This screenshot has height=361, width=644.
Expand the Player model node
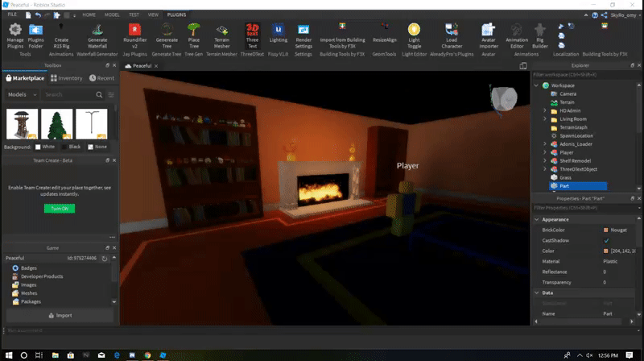pyautogui.click(x=545, y=152)
